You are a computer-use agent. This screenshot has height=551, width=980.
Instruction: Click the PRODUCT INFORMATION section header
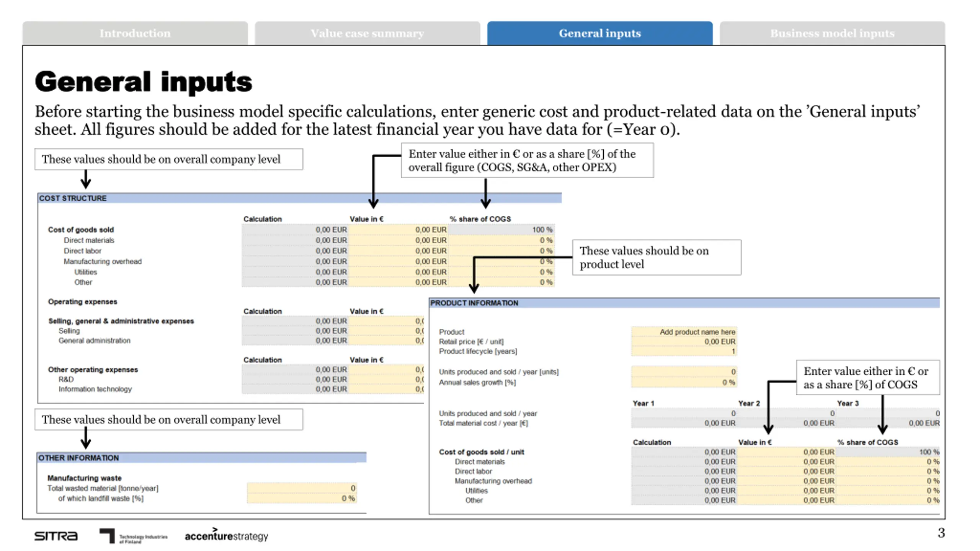point(684,303)
